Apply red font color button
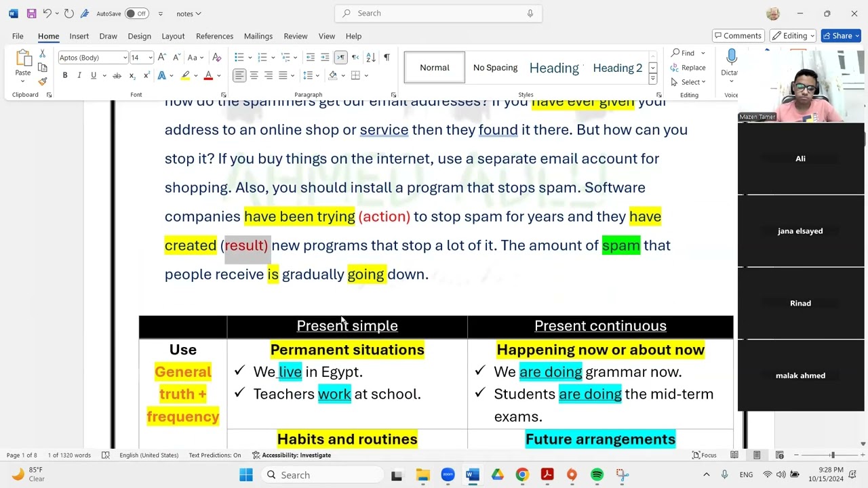868x488 pixels. point(208,75)
